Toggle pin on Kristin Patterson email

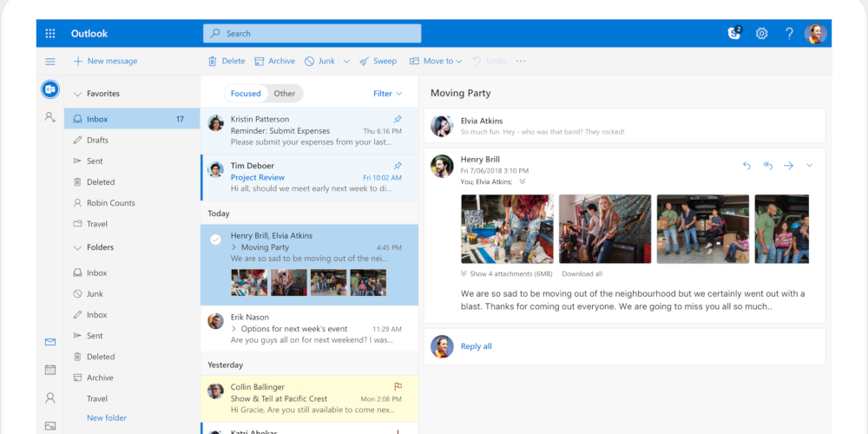click(398, 119)
